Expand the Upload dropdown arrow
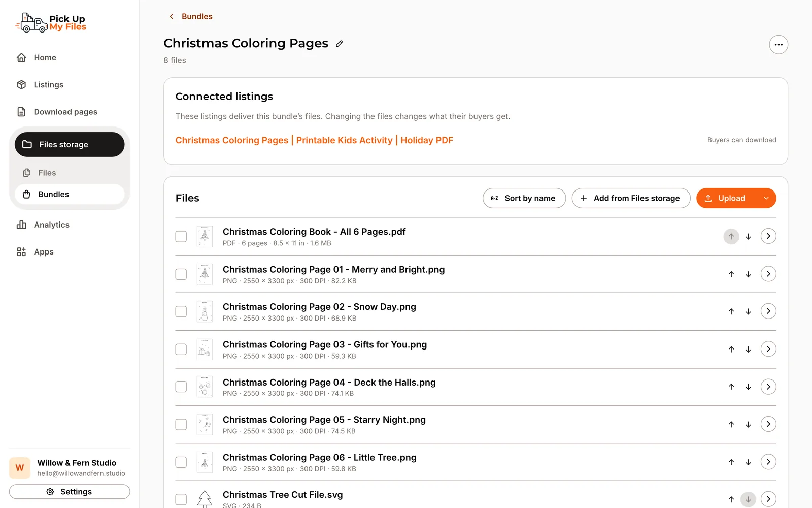The height and width of the screenshot is (508, 812). click(766, 198)
